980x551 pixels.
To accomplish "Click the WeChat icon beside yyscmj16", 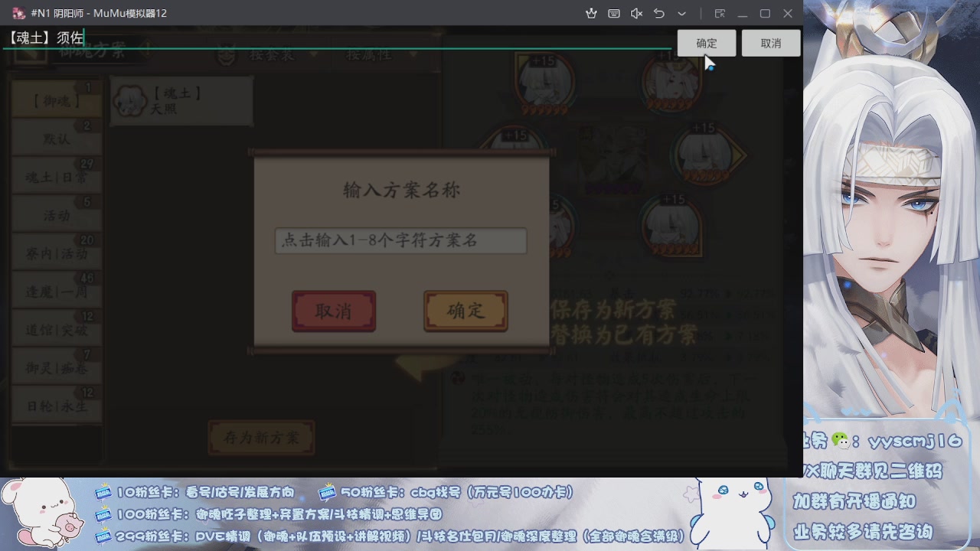I will (841, 440).
